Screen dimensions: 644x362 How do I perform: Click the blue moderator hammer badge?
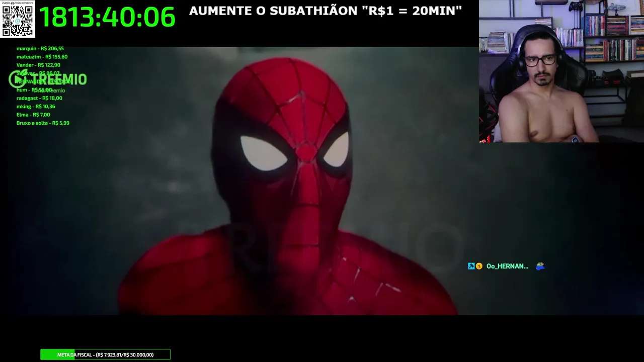(471, 266)
